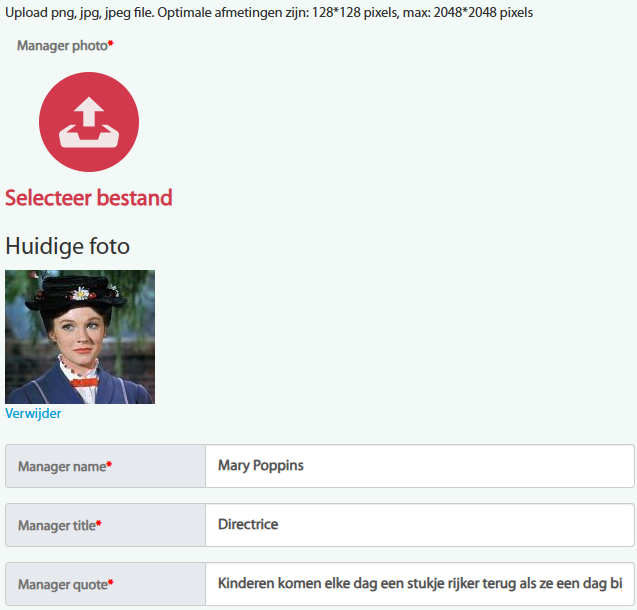Select the current photo thumbnail
The width and height of the screenshot is (637, 610).
pos(80,337)
